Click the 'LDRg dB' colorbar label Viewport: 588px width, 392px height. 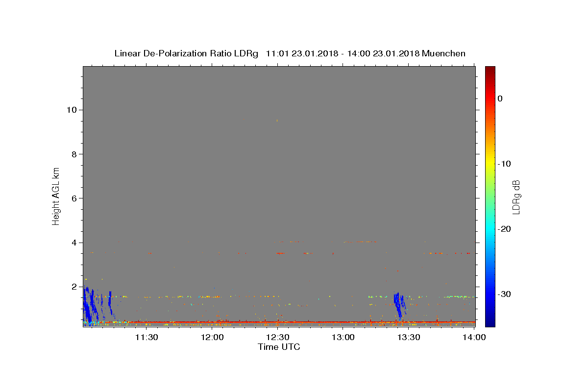(516, 196)
